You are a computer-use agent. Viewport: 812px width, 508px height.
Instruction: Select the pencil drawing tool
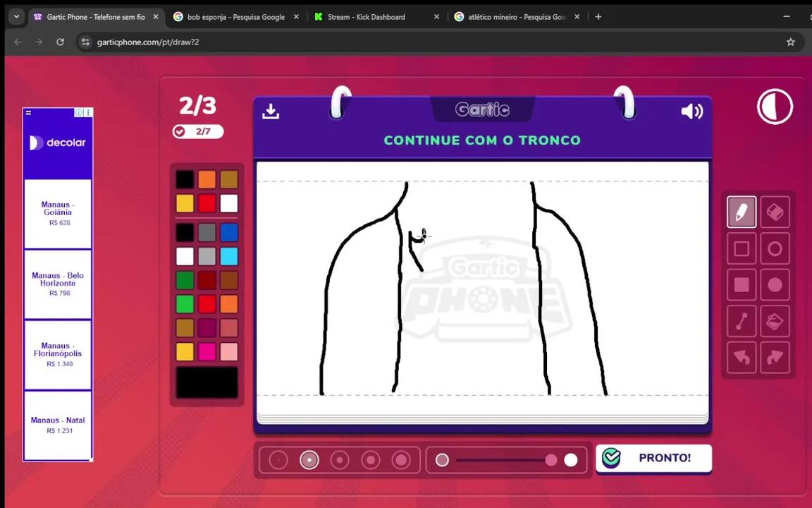tap(741, 212)
